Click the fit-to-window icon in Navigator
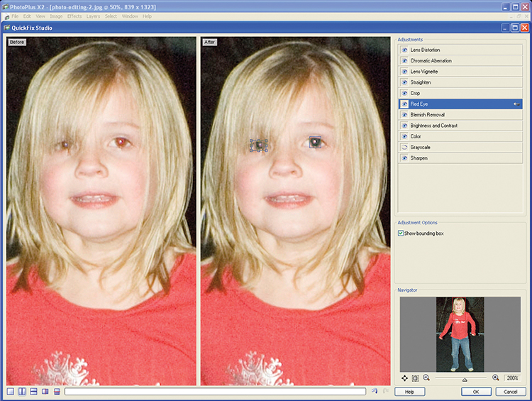Image resolution: width=532 pixels, height=401 pixels. pyautogui.click(x=415, y=378)
